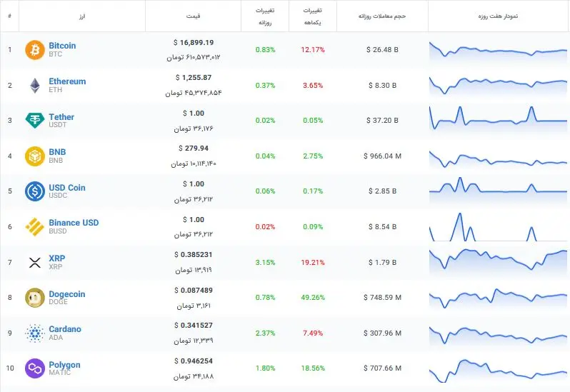
Task: Click the orange Bitcoin logo icon
Action: click(x=35, y=50)
